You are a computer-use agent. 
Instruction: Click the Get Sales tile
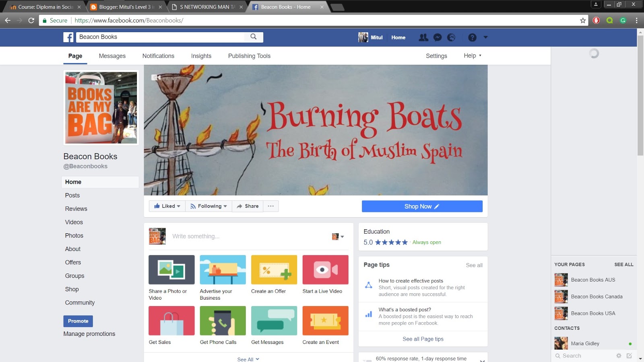pos(171,325)
